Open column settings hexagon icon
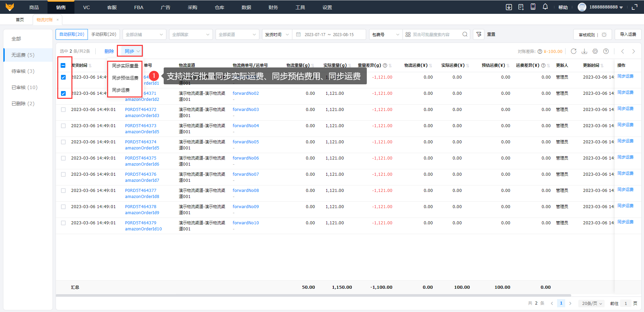 pos(595,51)
